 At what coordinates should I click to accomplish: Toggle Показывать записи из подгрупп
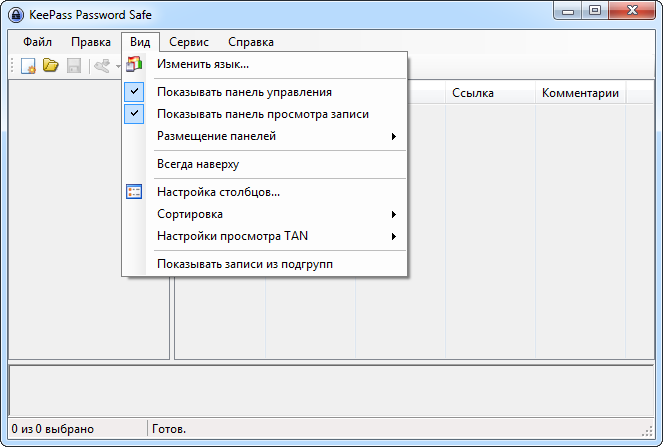tap(244, 264)
